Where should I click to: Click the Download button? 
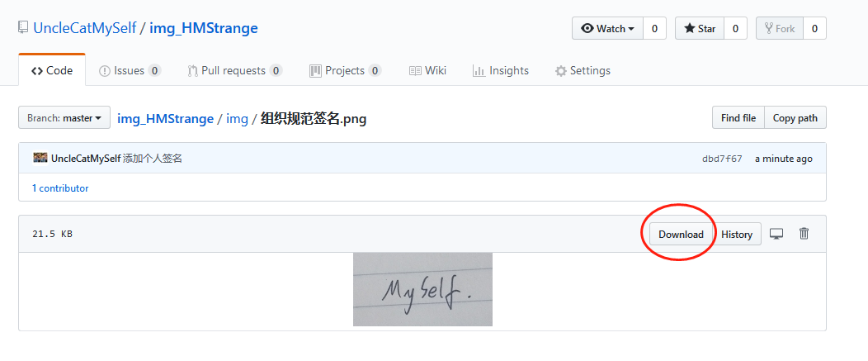tap(681, 234)
